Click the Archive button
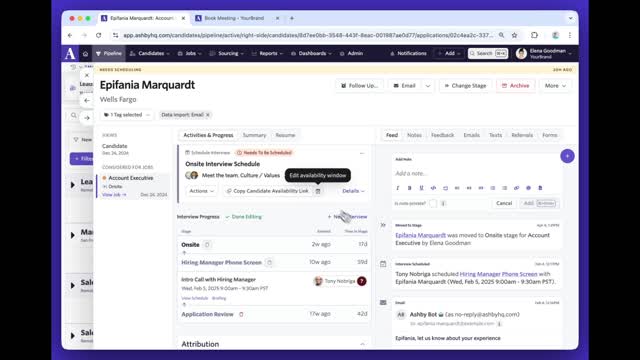Viewport: 640px width, 360px height. [x=516, y=86]
